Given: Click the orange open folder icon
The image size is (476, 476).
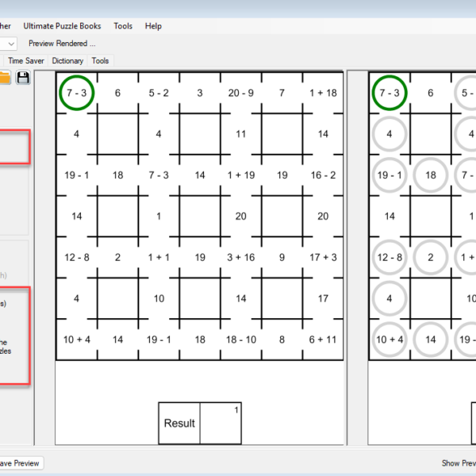Looking at the screenshot, I should click(5, 77).
